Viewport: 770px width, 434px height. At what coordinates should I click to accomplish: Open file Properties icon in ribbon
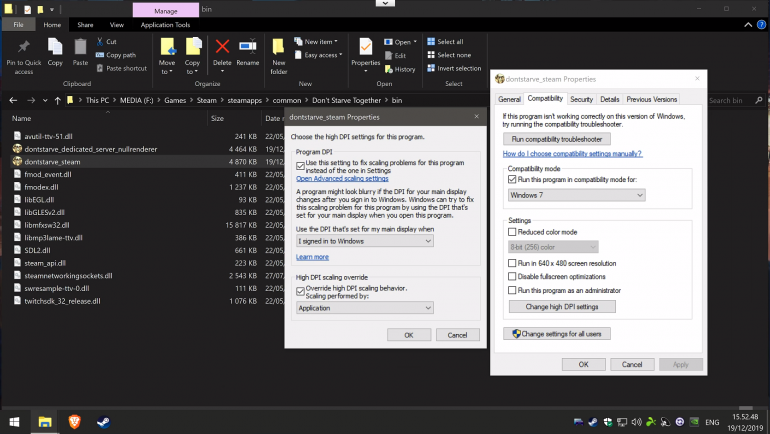(x=367, y=47)
